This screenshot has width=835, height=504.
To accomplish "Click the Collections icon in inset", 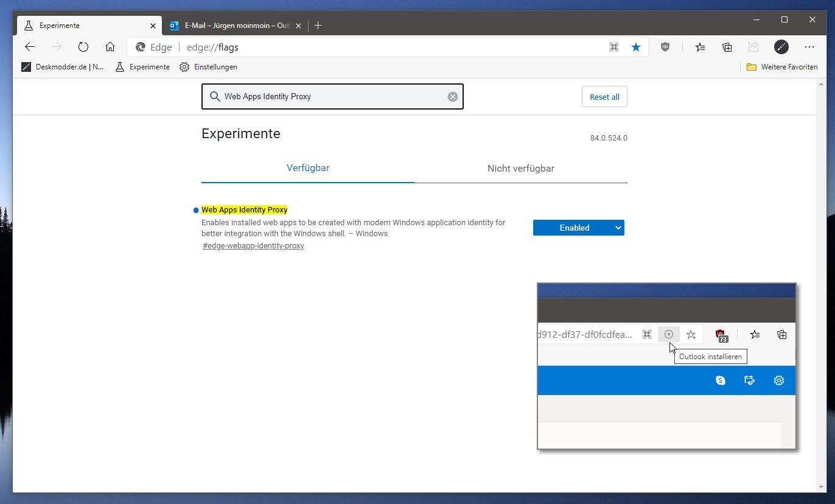I will [782, 334].
